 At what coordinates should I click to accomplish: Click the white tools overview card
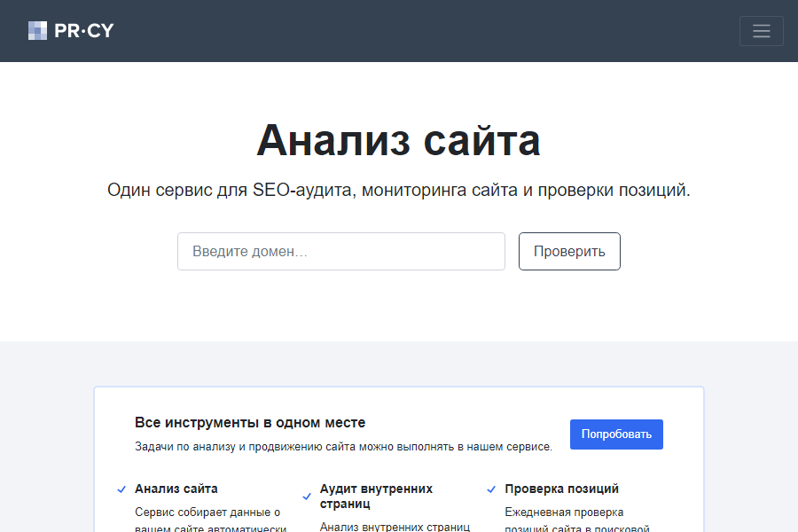pyautogui.click(x=398, y=461)
